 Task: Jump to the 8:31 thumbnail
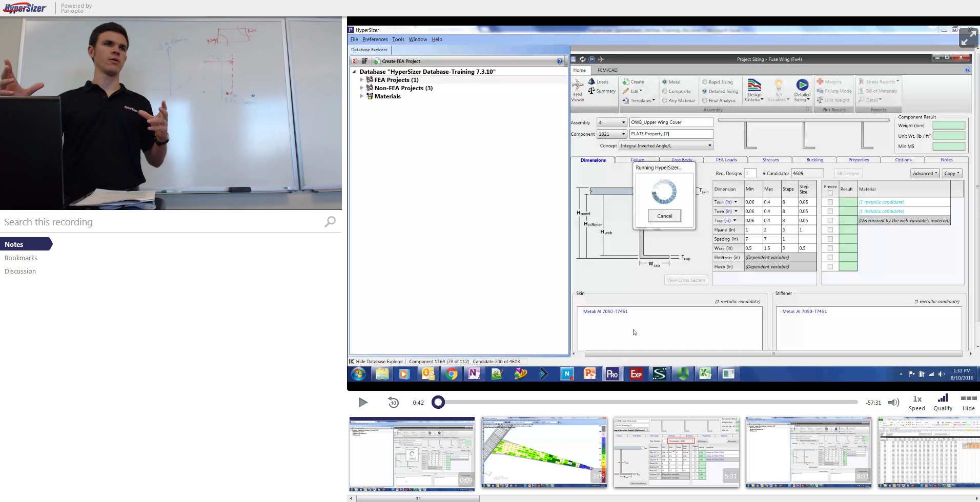point(809,452)
